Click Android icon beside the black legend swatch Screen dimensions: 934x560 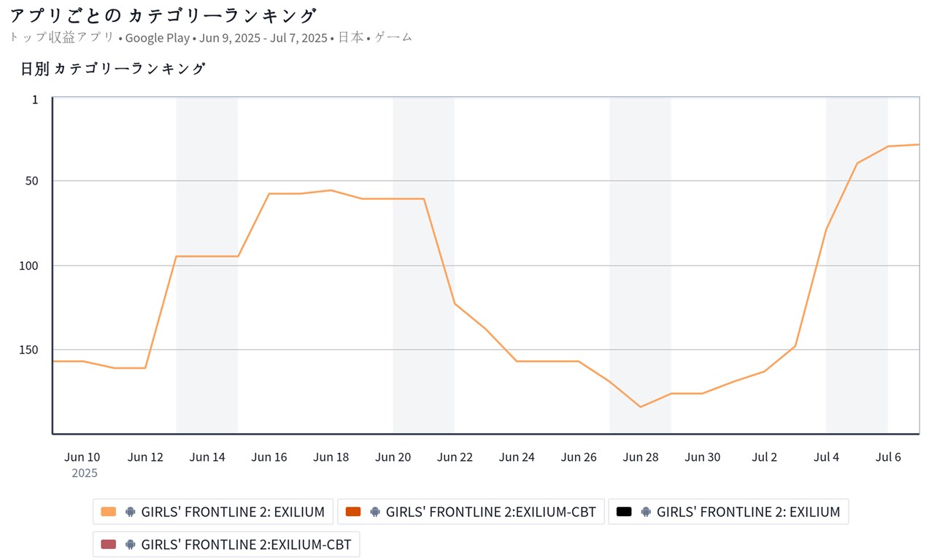[x=646, y=512]
